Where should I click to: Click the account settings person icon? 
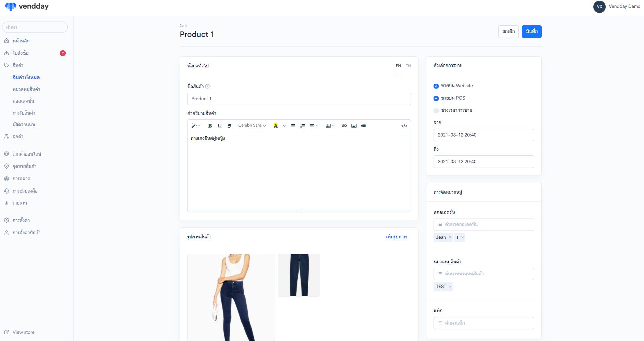pyautogui.click(x=7, y=233)
